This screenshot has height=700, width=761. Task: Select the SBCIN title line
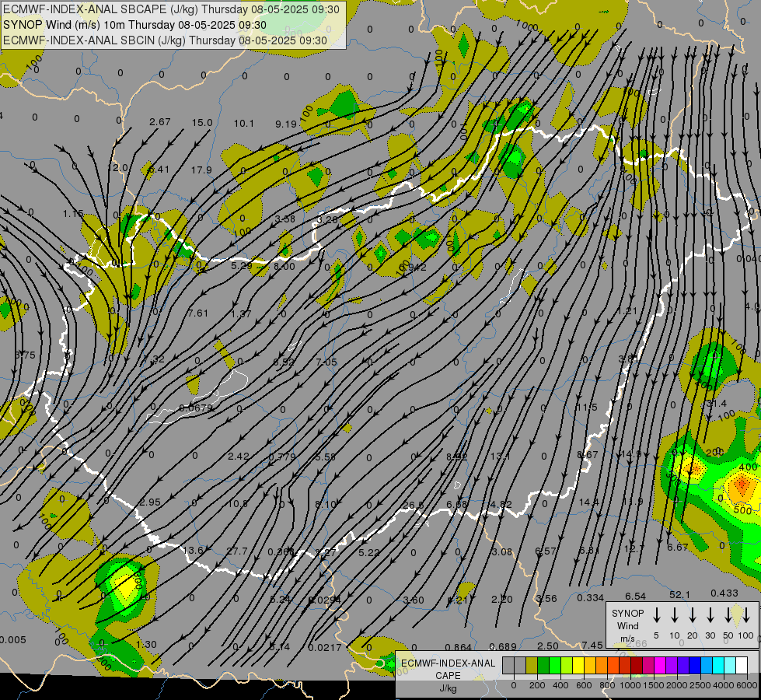click(165, 40)
